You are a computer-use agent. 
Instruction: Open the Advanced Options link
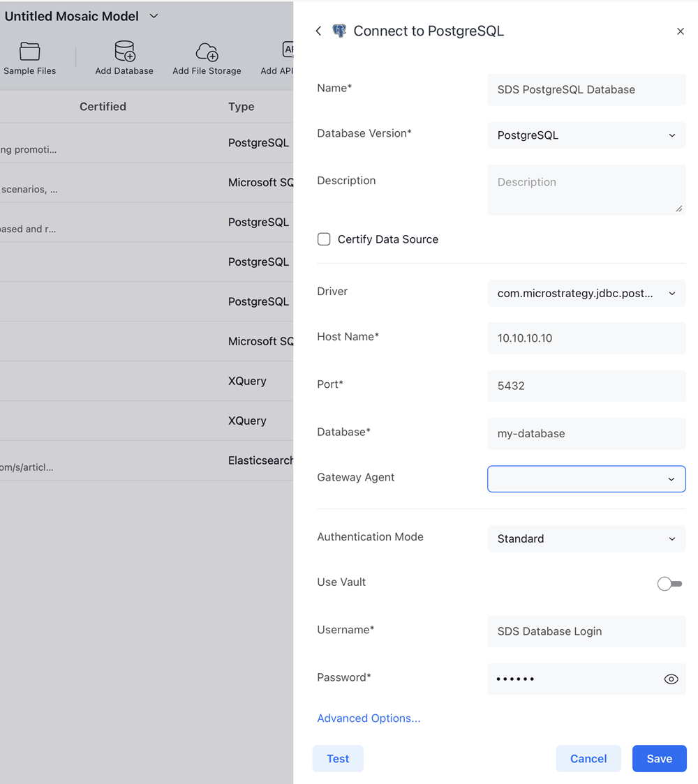coord(369,718)
